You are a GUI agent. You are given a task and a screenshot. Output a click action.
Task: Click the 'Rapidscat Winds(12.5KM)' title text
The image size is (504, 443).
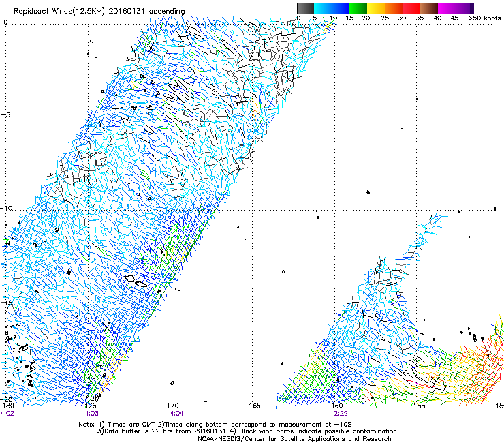point(59,12)
